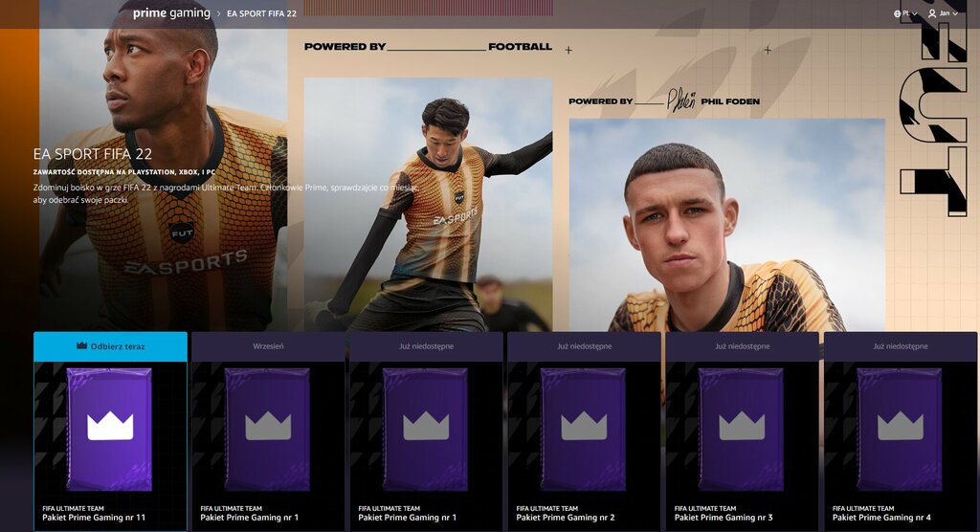The height and width of the screenshot is (532, 980).
Task: Select first Już niedostępne tab header
Action: tap(426, 346)
